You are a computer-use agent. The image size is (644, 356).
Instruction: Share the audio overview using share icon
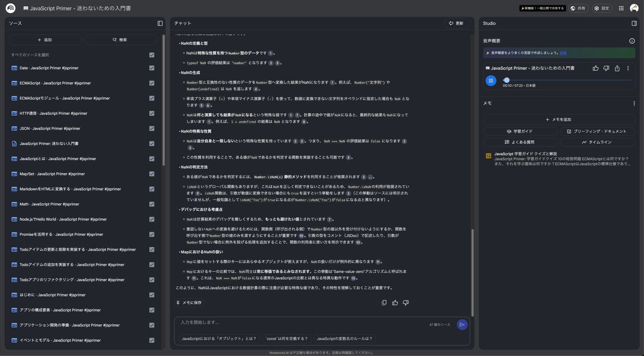617,68
